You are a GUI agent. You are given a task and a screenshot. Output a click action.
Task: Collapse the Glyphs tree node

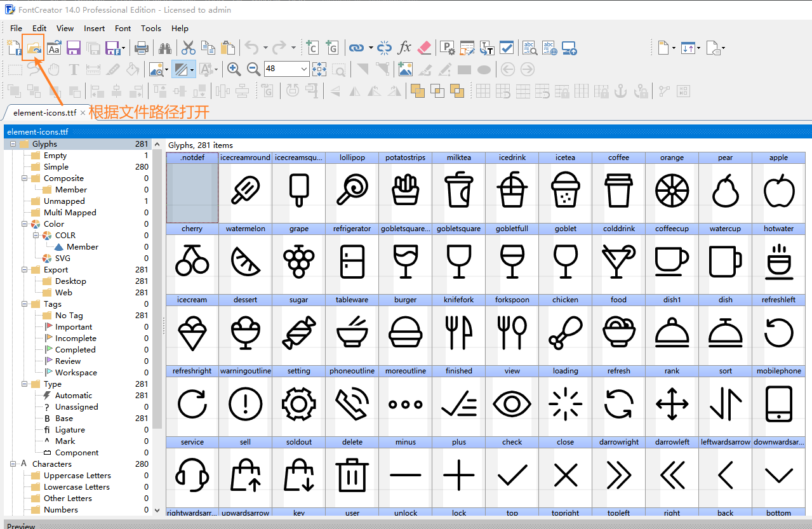point(13,144)
